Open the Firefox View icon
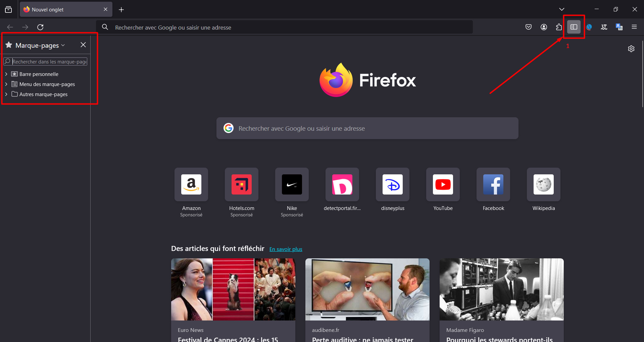Viewport: 644px width, 342px height. coord(8,9)
